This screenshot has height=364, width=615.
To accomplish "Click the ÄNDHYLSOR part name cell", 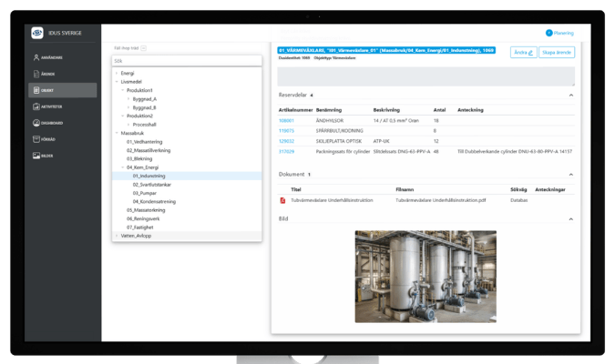I will click(330, 121).
